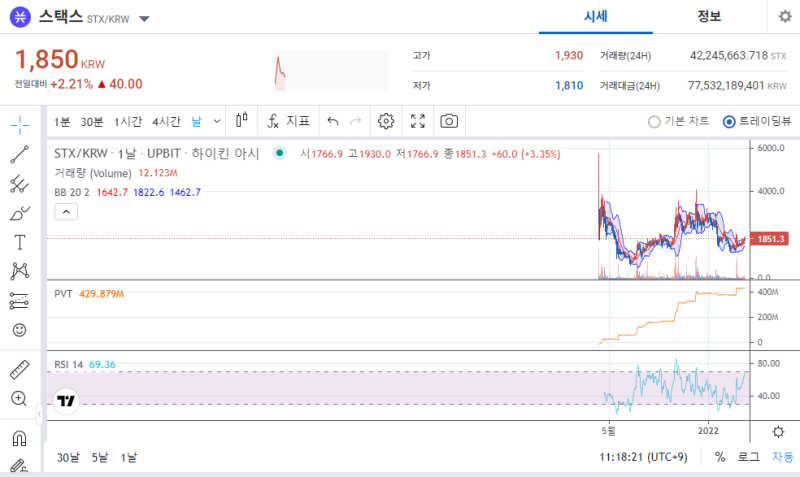Image resolution: width=800 pixels, height=477 pixels.
Task: Collapse the left drawing toolbar panel
Action: (x=39, y=414)
